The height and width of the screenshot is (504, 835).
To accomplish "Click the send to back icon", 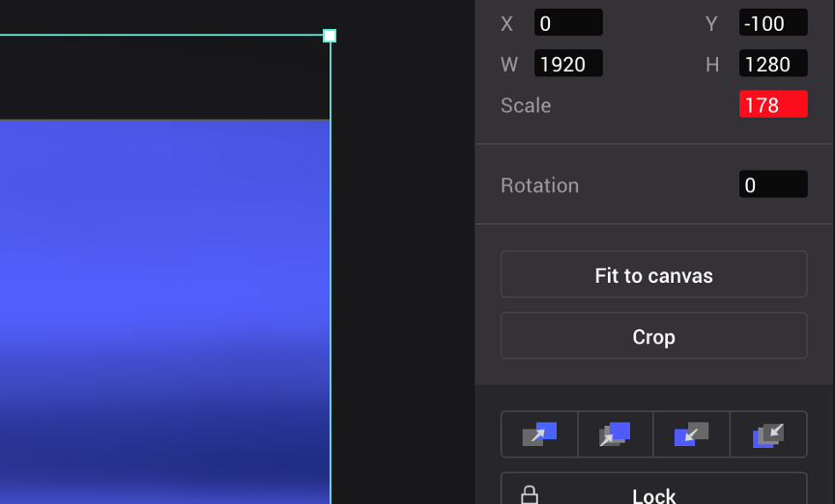I will pos(768,434).
